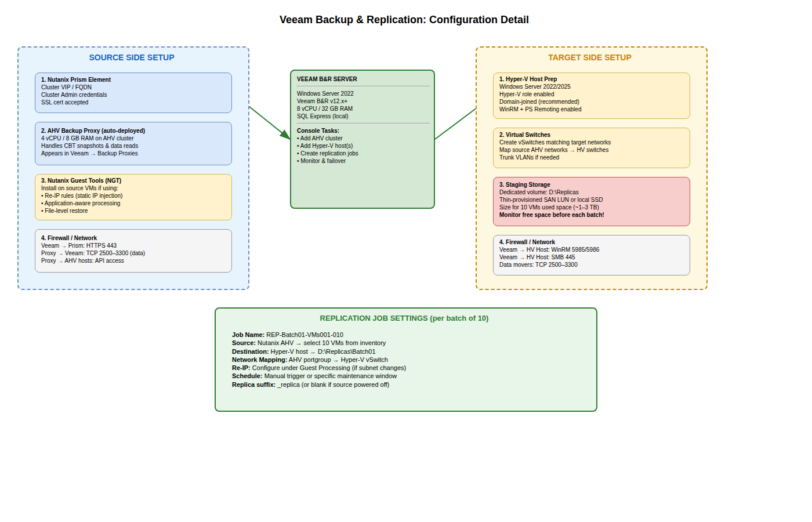Click the 'Source: Nutanix AHV' settings line
The width and height of the screenshot is (812, 522).
point(309,343)
